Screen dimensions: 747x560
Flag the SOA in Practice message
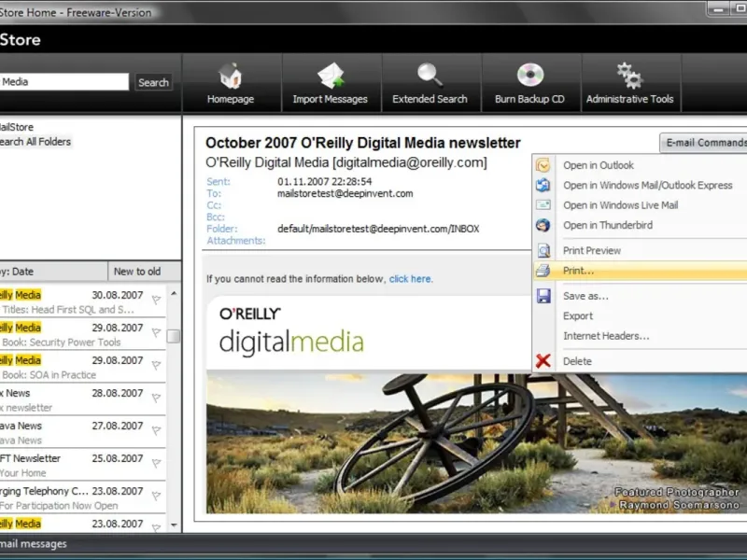[156, 365]
